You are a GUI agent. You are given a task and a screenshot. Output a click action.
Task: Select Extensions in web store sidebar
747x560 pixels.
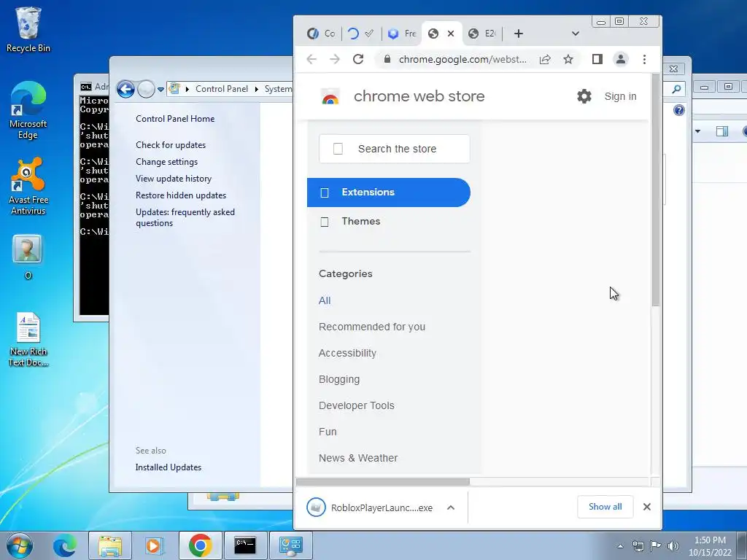pyautogui.click(x=389, y=192)
